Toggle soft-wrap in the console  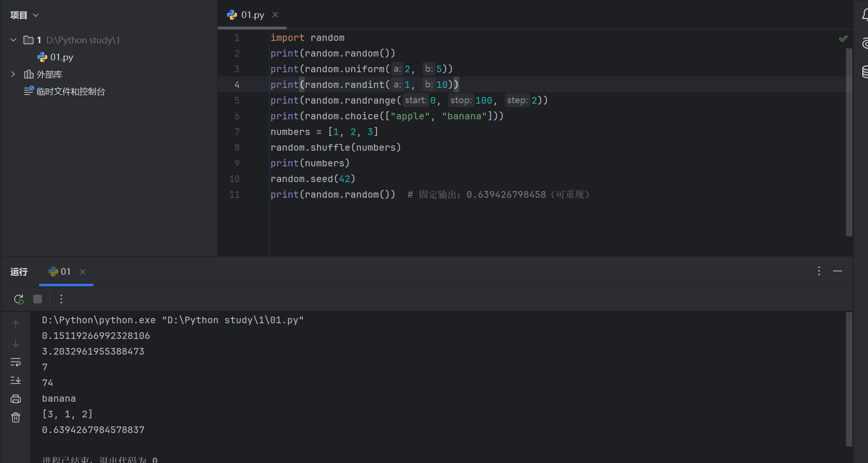point(16,362)
